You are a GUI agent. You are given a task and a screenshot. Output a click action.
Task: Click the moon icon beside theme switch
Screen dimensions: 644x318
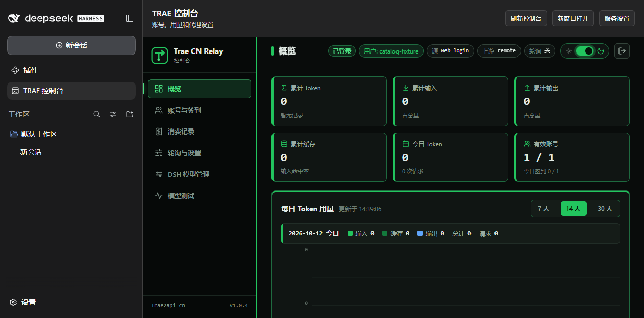tap(601, 51)
